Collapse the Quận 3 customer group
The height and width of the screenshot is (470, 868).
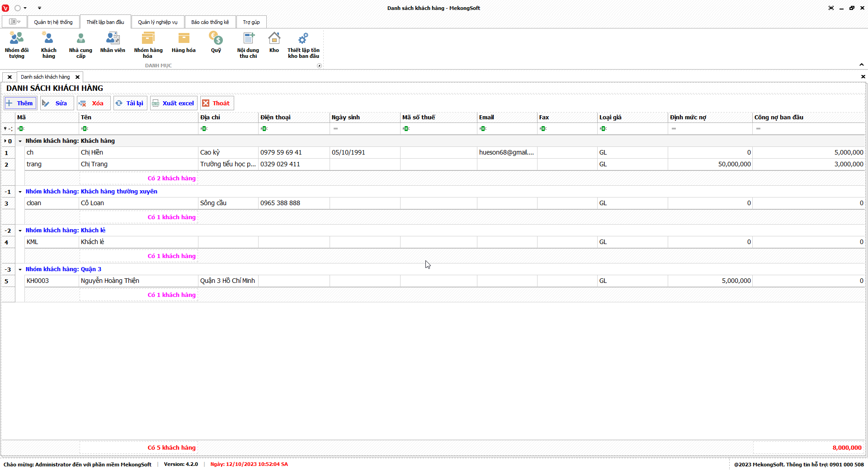click(20, 269)
